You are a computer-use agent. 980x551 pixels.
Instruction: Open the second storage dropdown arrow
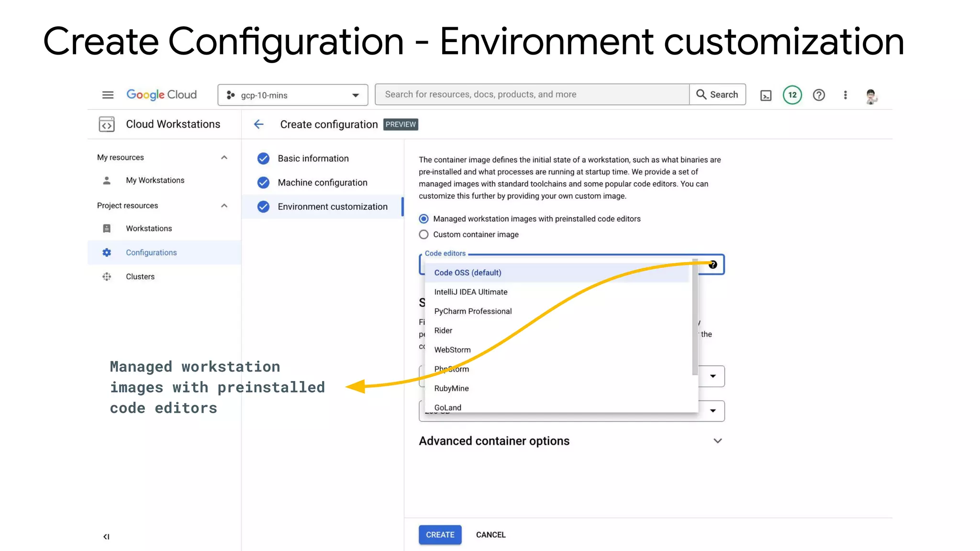coord(713,410)
